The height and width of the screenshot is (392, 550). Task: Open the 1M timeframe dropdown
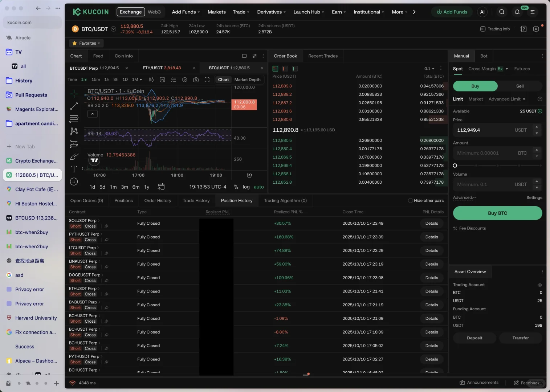(x=137, y=80)
